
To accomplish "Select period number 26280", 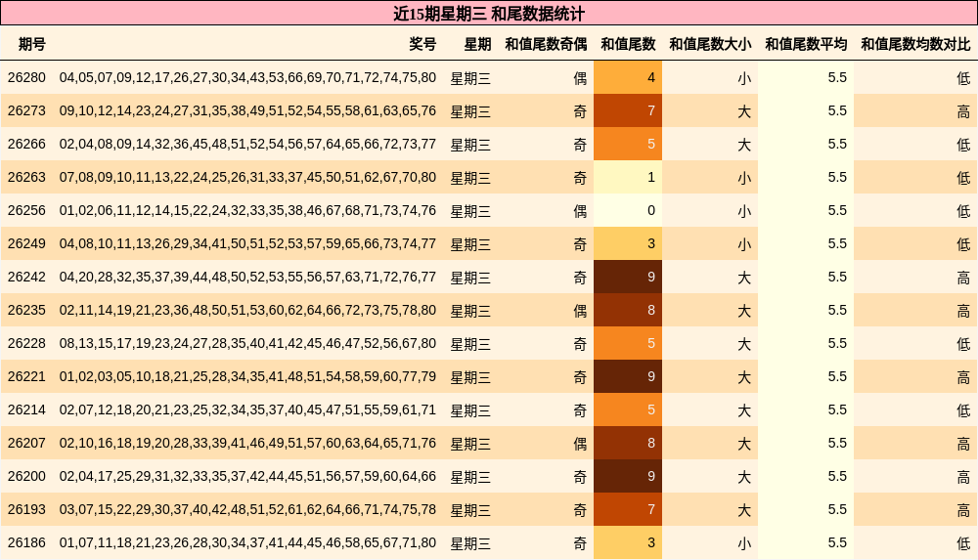I will coord(26,78).
